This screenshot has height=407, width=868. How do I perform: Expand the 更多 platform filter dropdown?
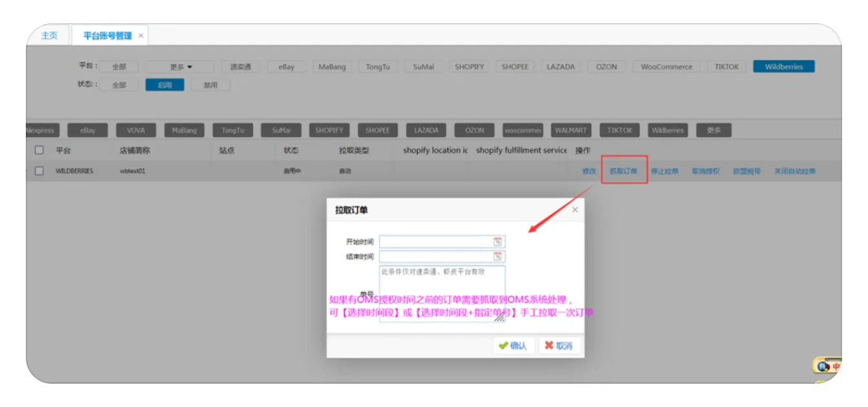pyautogui.click(x=181, y=67)
